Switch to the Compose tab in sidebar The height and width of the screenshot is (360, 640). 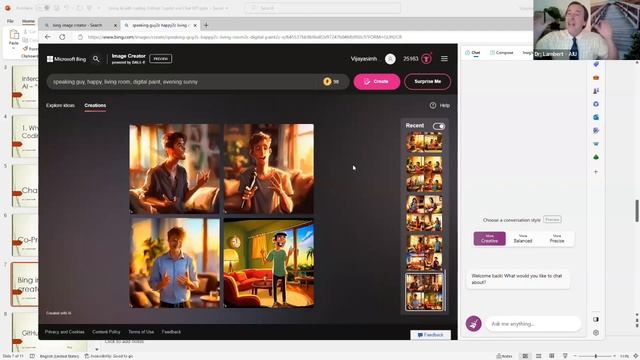(x=501, y=53)
